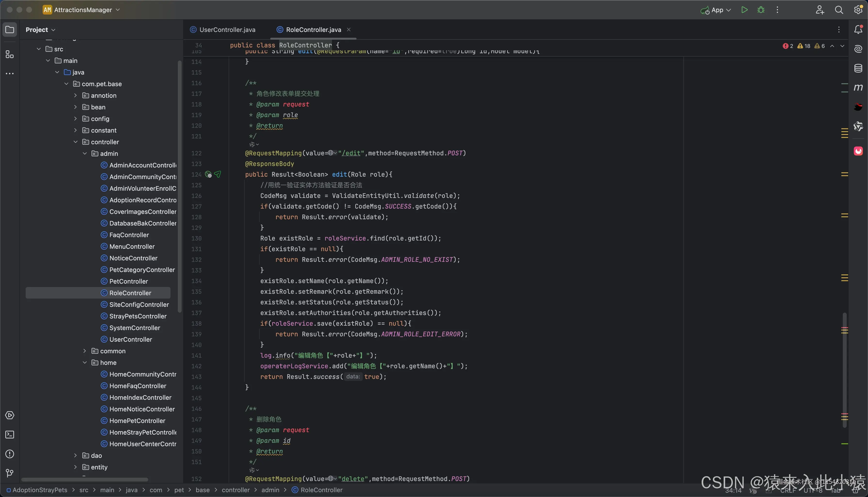Collapse the admin package
The width and height of the screenshot is (868, 497).
click(x=85, y=154)
